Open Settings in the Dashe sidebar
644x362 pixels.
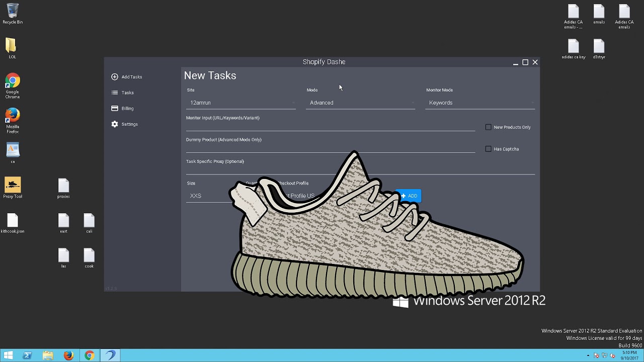click(x=125, y=124)
